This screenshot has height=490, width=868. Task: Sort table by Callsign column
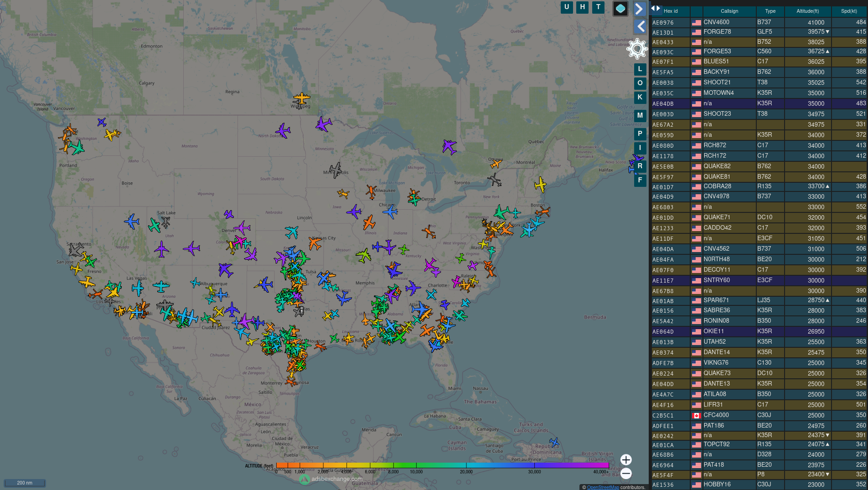[x=729, y=11]
